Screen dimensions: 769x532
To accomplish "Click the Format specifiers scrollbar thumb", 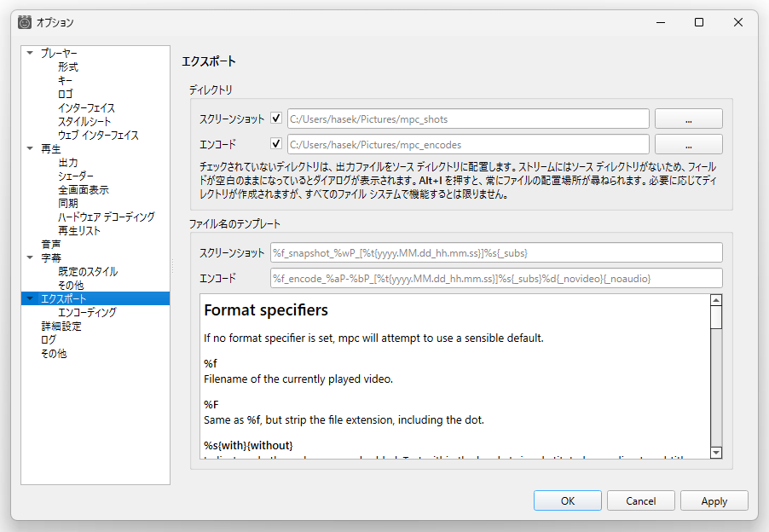I will click(x=716, y=317).
